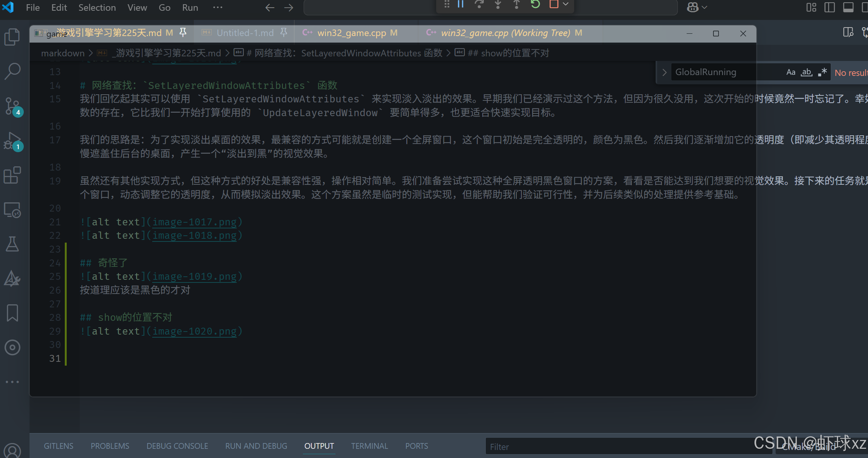
Task: Toggle Match Case in find widget
Action: coord(791,72)
